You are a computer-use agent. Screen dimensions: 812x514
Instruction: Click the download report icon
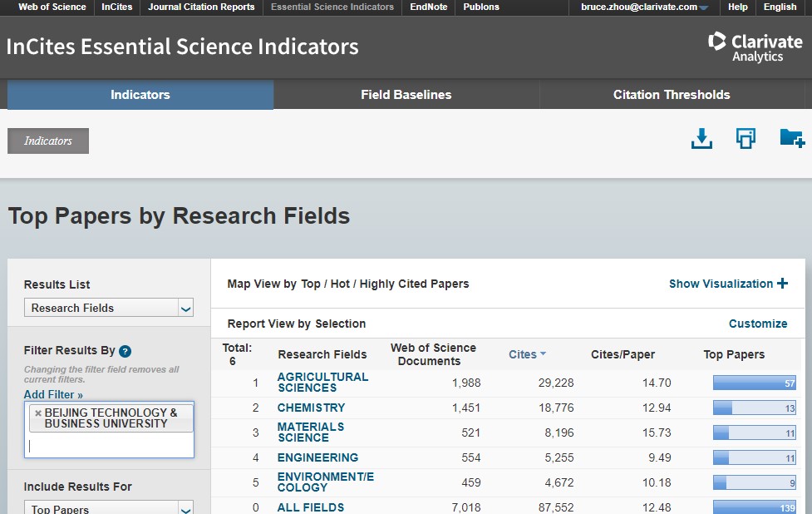(701, 139)
